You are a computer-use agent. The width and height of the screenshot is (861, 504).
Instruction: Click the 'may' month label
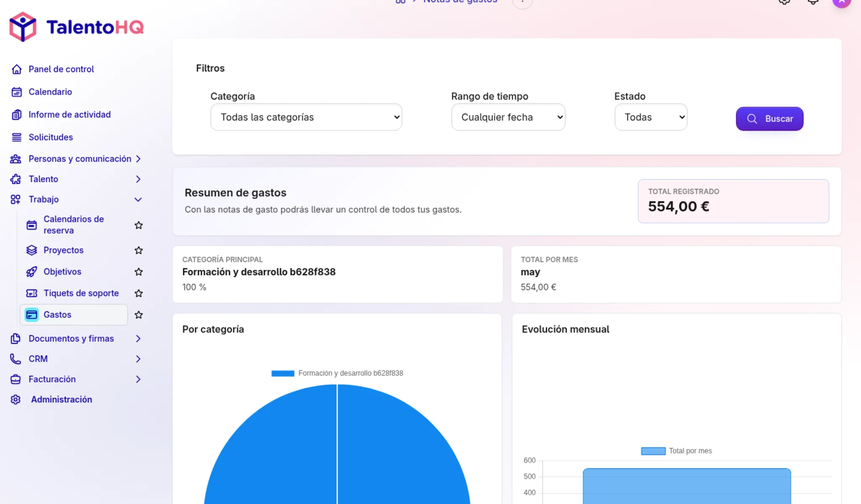[530, 272]
